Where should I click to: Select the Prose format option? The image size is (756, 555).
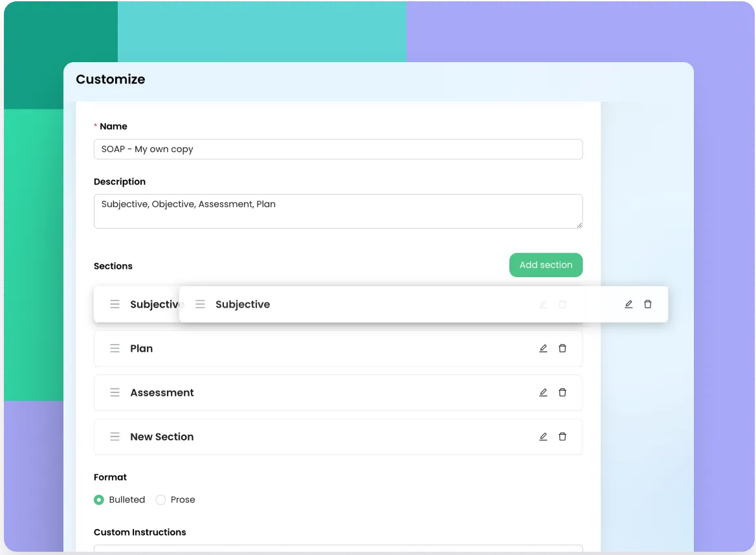[x=161, y=500]
